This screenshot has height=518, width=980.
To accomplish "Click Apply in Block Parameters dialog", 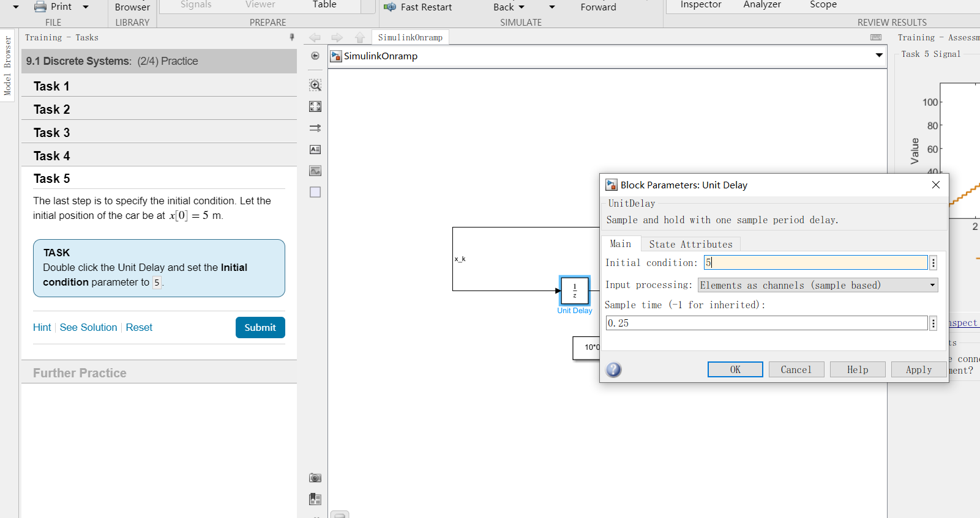I will (919, 369).
